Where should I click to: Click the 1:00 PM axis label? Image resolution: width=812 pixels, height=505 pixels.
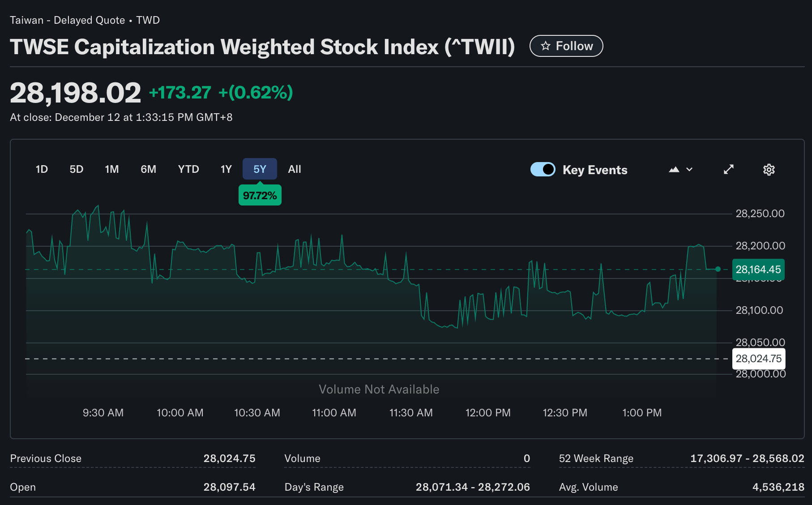pos(642,413)
